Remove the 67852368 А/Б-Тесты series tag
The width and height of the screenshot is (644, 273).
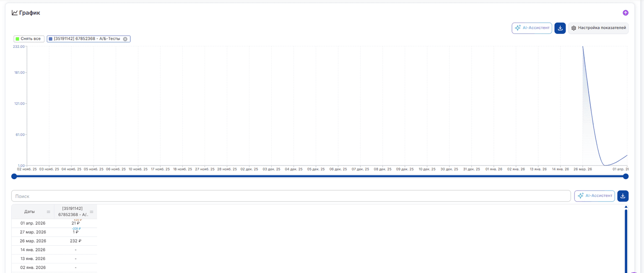pyautogui.click(x=125, y=39)
